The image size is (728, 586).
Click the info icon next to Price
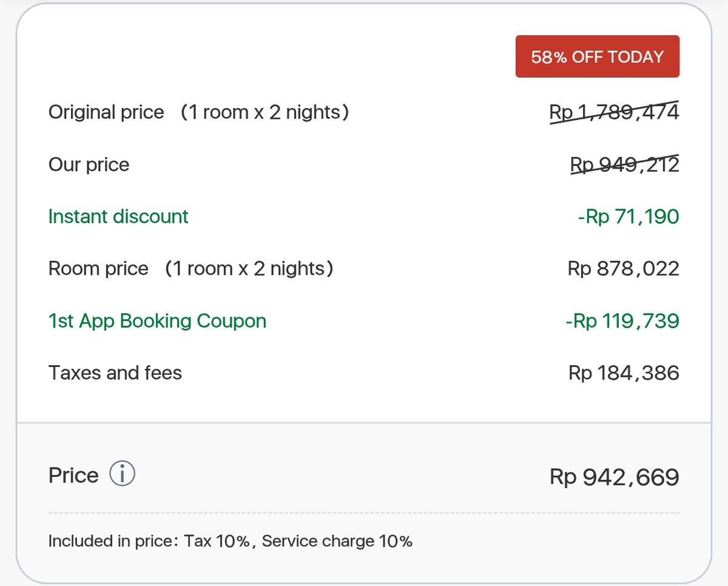[122, 474]
